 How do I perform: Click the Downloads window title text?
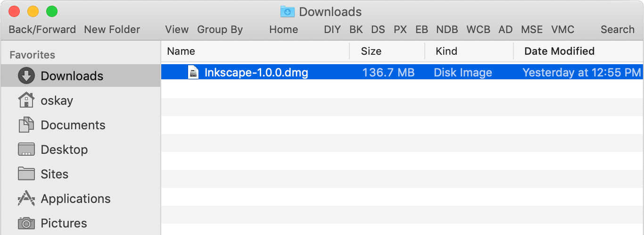point(330,11)
